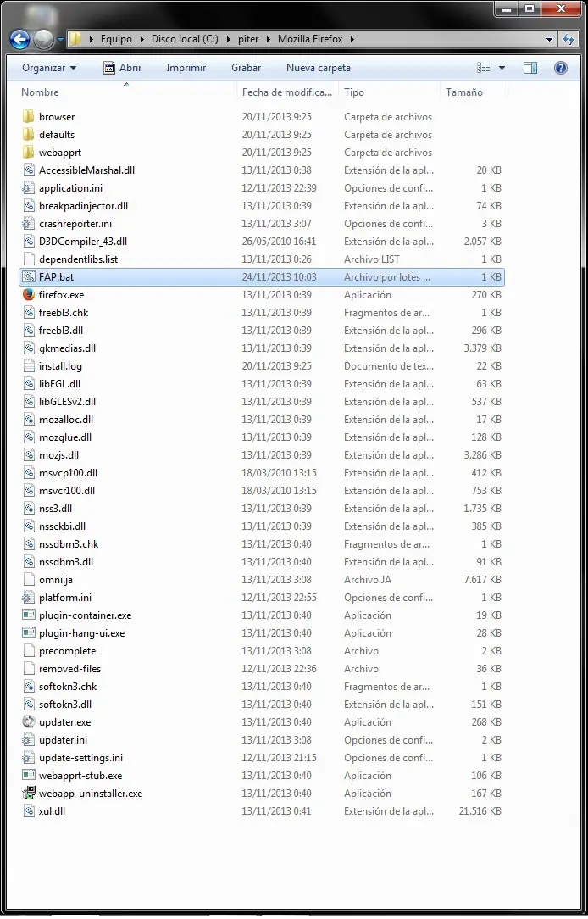This screenshot has width=588, height=919.
Task: Select file name libGLESv2.dll
Action: pyautogui.click(x=67, y=402)
